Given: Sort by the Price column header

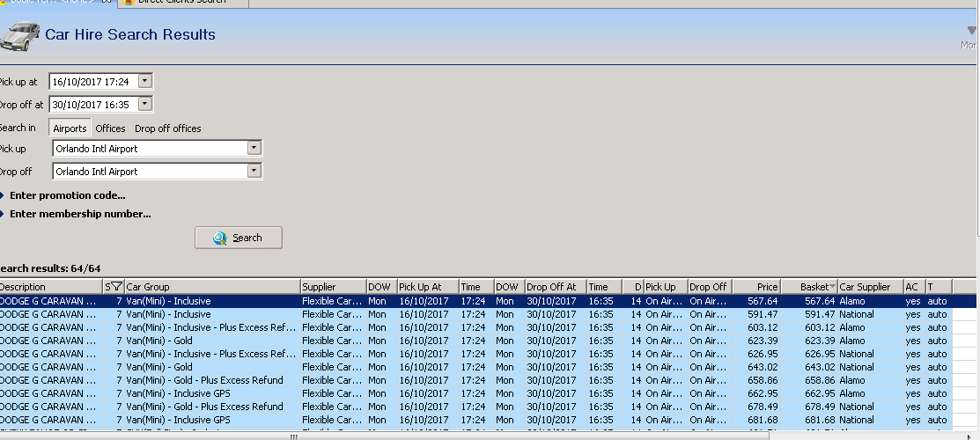Looking at the screenshot, I should [x=756, y=287].
